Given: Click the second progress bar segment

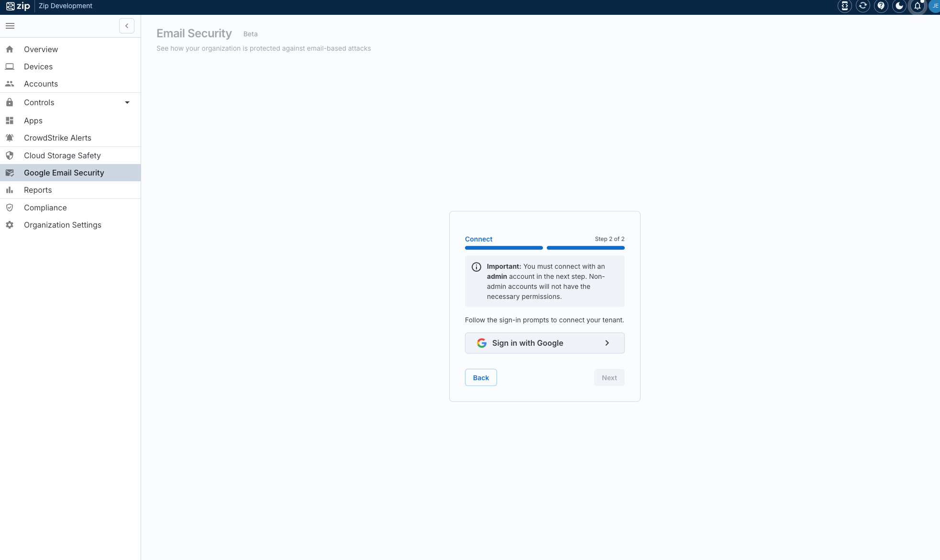Looking at the screenshot, I should [586, 248].
